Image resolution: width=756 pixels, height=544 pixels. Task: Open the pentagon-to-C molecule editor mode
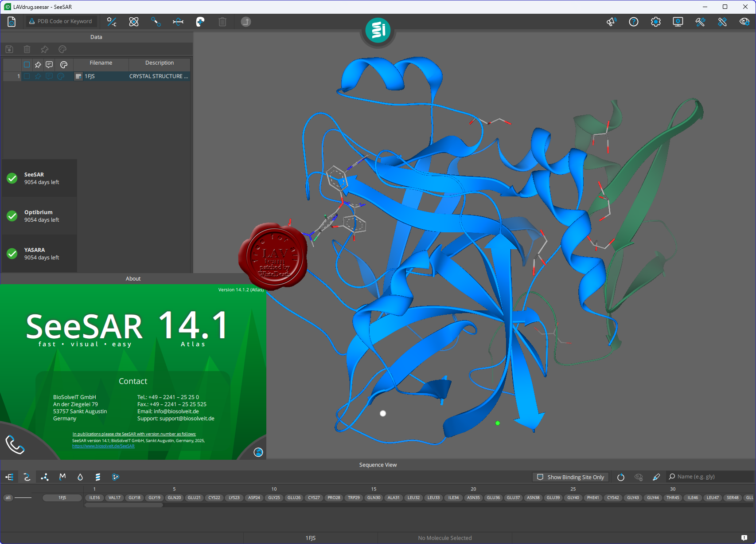point(112,21)
